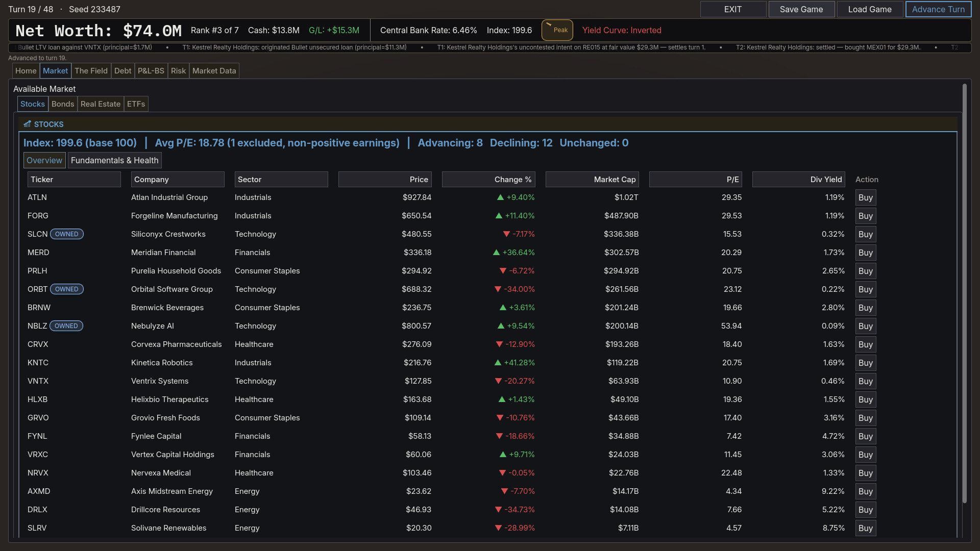This screenshot has width=980, height=551.
Task: Click Buy for Kinetica Robotics
Action: [865, 363]
